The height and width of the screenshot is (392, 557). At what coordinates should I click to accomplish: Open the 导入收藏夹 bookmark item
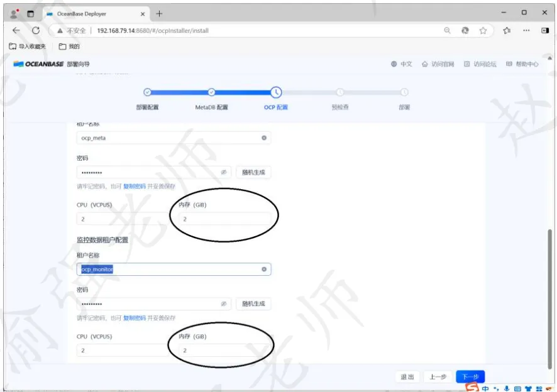[x=28, y=46]
